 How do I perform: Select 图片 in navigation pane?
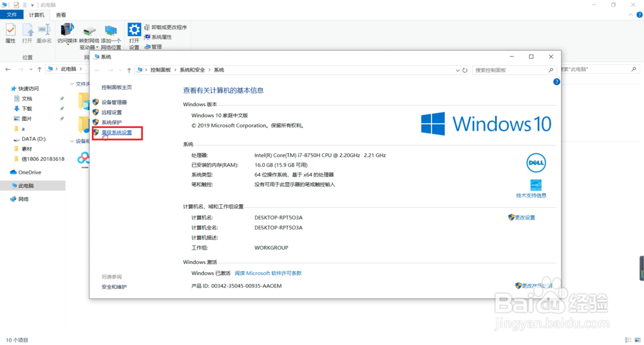(26, 118)
